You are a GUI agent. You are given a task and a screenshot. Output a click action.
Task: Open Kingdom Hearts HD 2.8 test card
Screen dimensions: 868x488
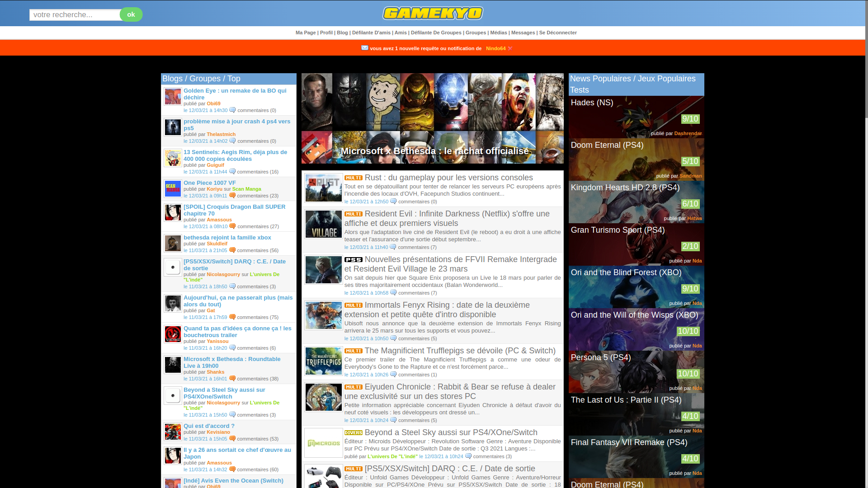(636, 202)
